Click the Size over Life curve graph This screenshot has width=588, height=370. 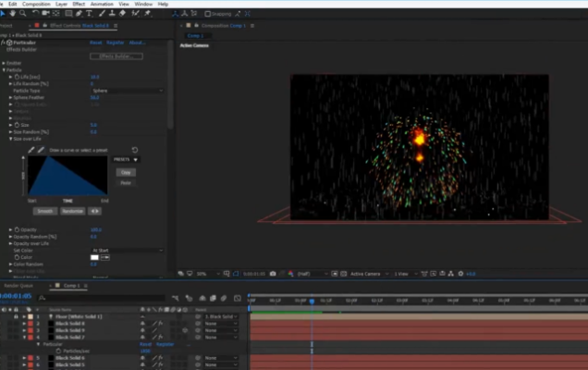[67, 176]
